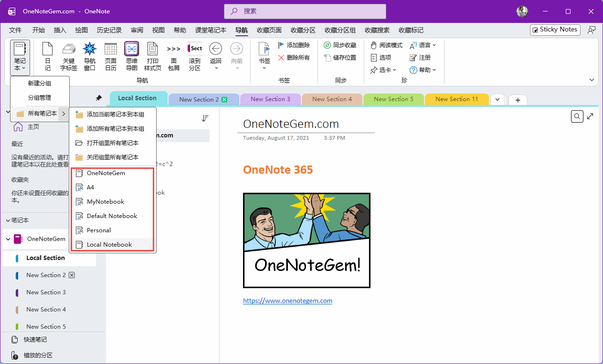Click the sort pages icon
Image resolution: width=603 pixels, height=364 pixels.
205,118
